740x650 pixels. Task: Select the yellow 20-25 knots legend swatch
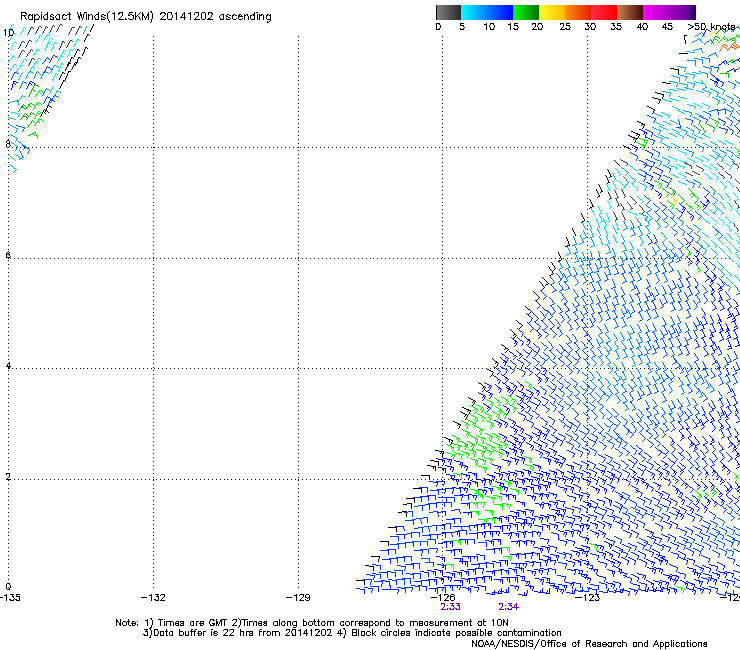[x=552, y=12]
